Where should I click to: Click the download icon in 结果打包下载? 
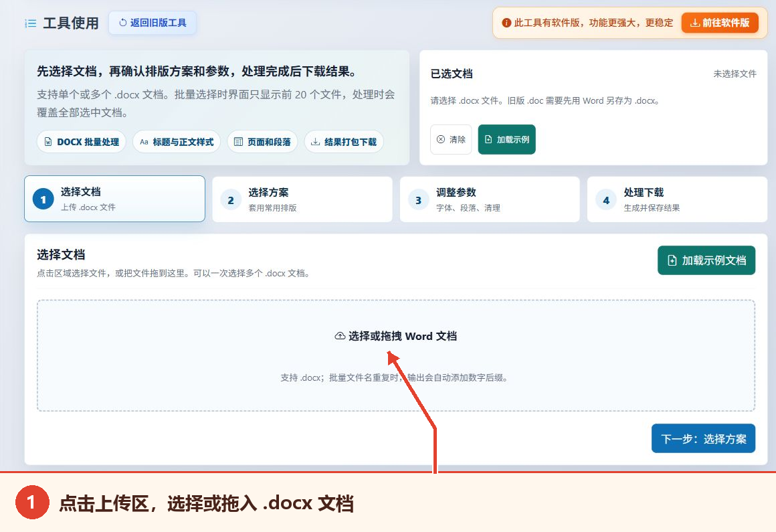click(x=315, y=142)
